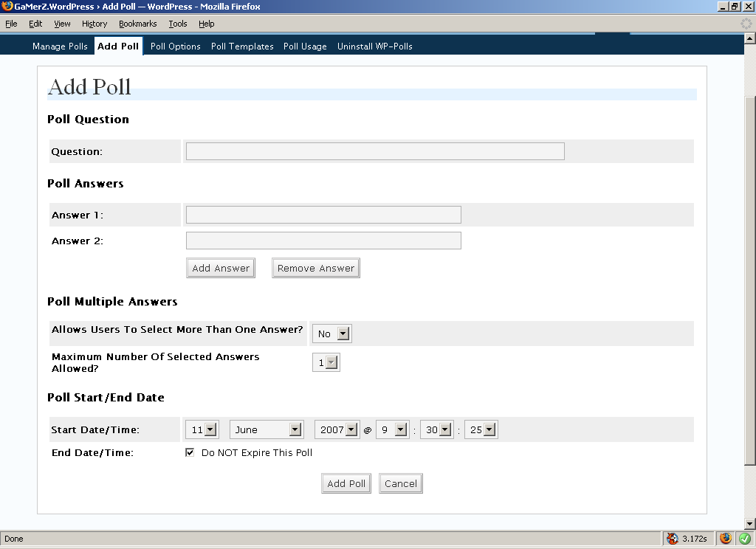
Task: Click the loading throbber icon in menu bar
Action: (746, 24)
